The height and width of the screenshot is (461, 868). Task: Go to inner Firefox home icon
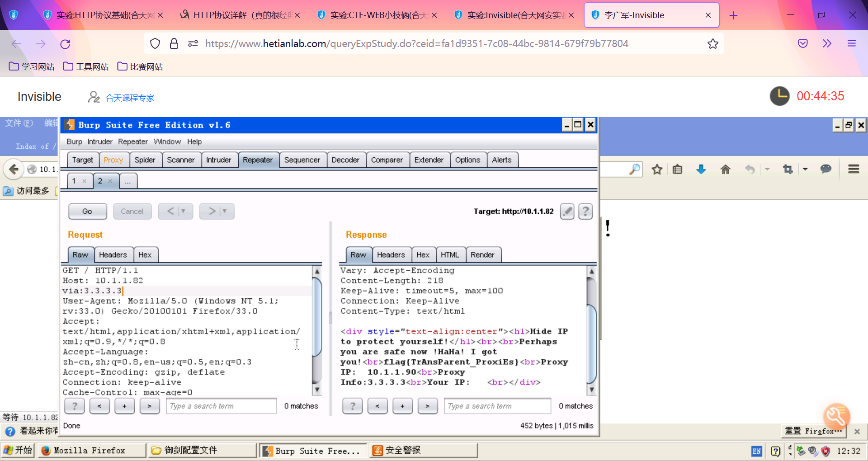tap(726, 169)
